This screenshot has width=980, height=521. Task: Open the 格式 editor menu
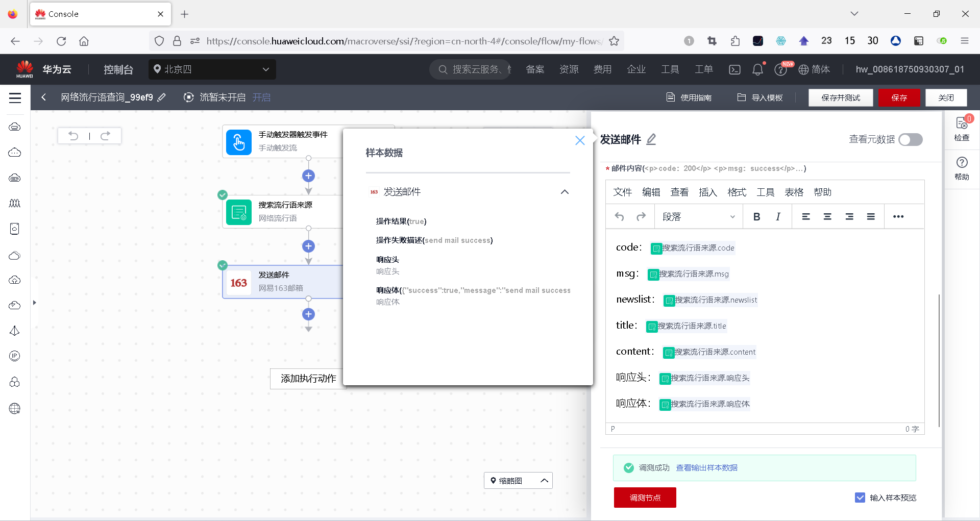point(737,192)
